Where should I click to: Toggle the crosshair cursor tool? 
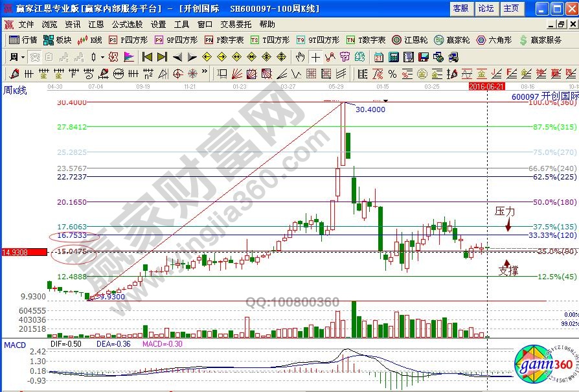315,56
